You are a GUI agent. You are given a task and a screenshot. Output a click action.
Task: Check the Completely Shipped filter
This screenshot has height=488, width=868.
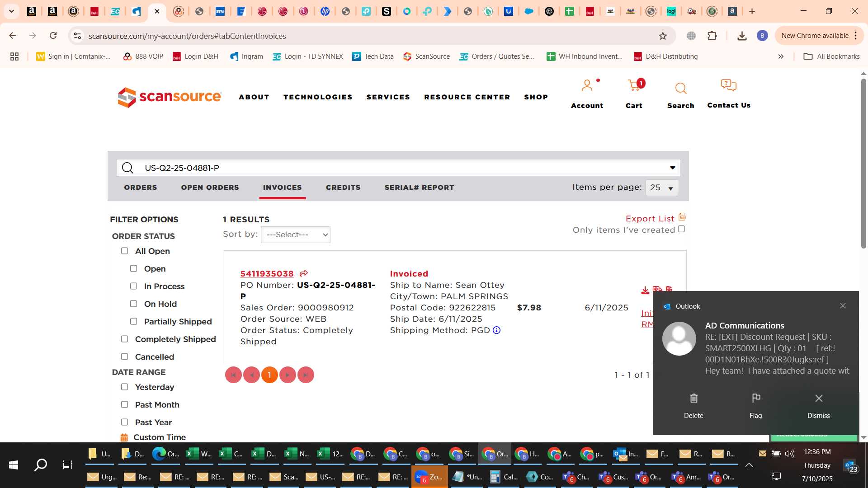coord(124,339)
